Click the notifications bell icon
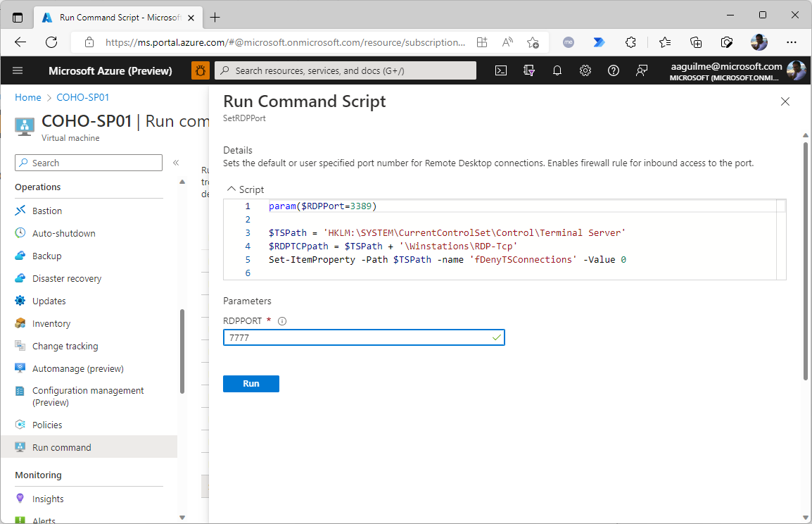 [x=557, y=70]
